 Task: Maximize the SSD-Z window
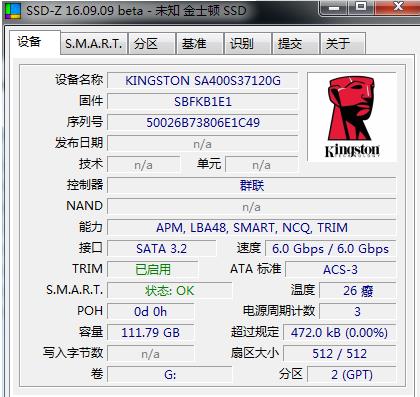(x=361, y=7)
